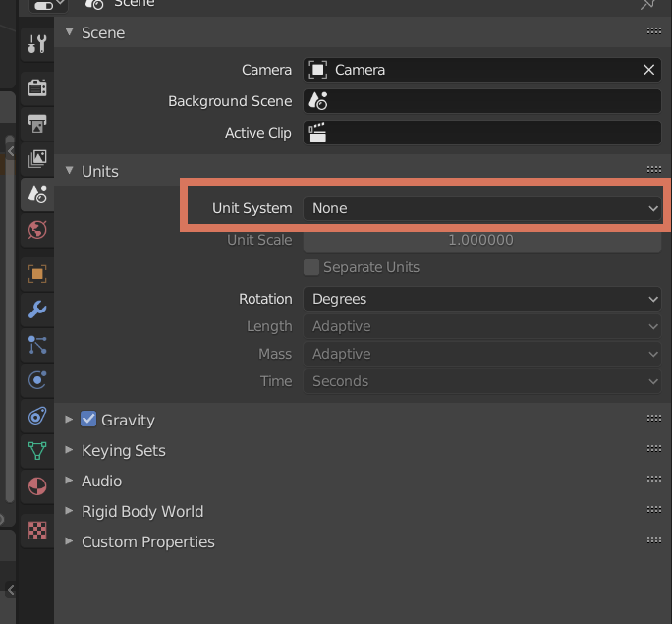This screenshot has height=624, width=672.
Task: Open the Object Data mesh properties tab
Action: tap(37, 451)
